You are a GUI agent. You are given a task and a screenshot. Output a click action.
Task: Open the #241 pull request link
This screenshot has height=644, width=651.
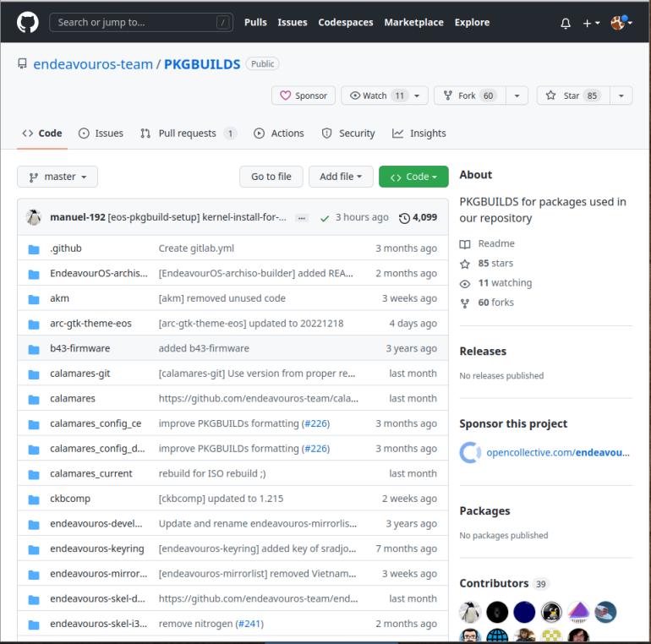point(249,624)
